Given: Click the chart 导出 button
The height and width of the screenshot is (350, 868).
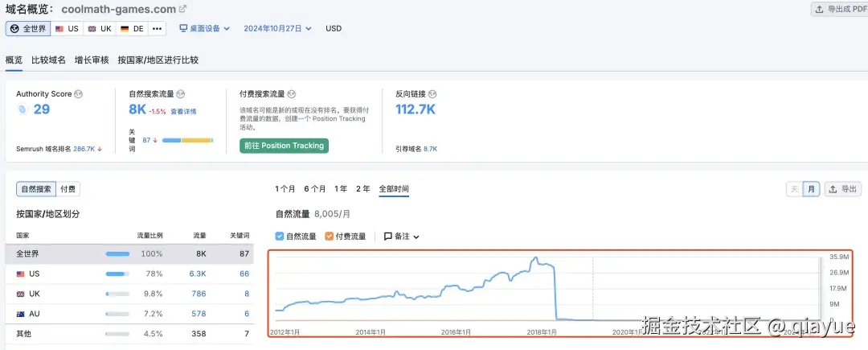Looking at the screenshot, I should click(x=843, y=189).
